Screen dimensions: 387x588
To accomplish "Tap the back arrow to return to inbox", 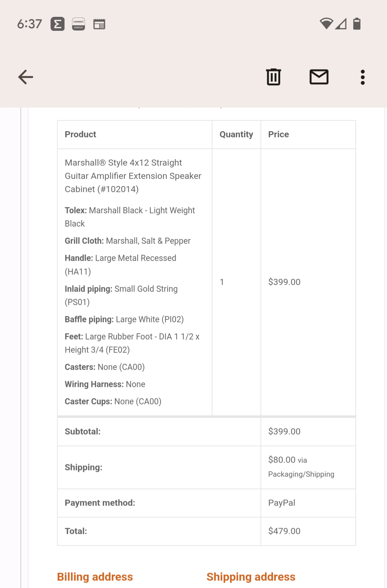I will [x=25, y=76].
